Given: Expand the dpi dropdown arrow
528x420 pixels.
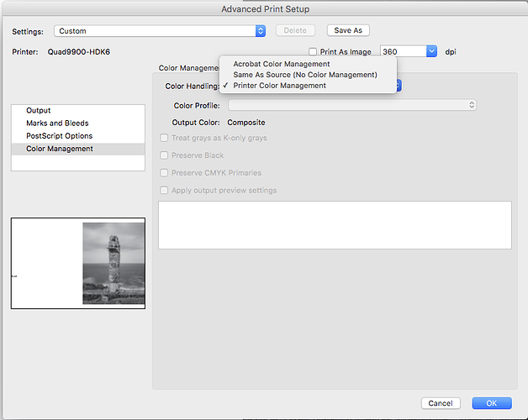Looking at the screenshot, I should [432, 51].
